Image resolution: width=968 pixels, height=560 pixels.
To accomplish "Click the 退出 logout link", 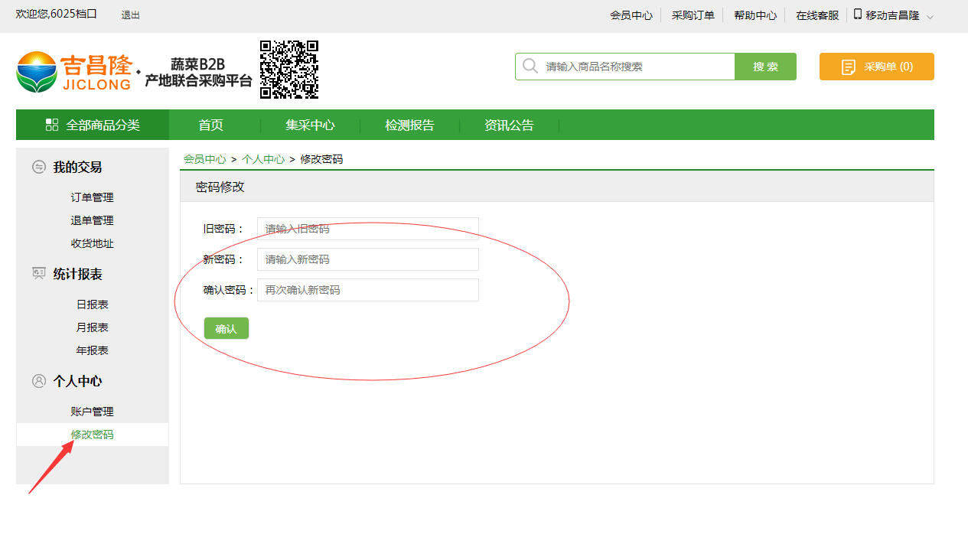I will [x=130, y=15].
